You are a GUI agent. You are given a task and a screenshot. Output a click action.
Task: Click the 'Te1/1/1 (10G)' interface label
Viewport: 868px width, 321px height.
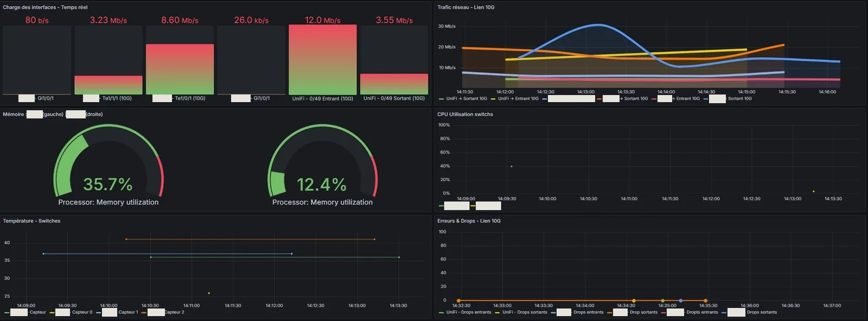117,99
